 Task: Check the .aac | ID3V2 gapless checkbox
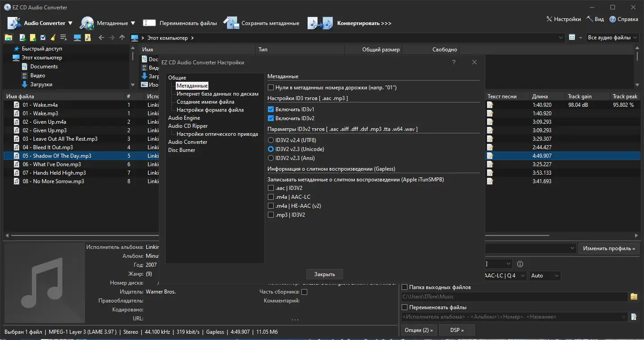tap(271, 188)
